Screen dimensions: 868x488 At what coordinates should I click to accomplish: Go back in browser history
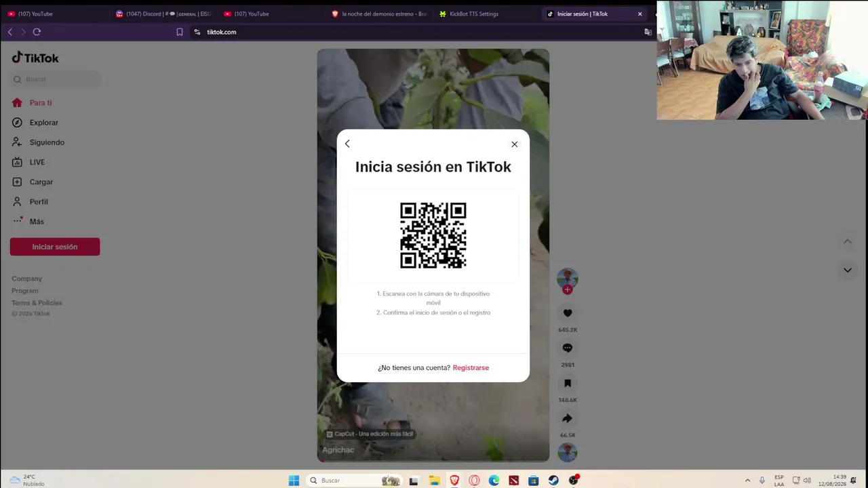[x=10, y=32]
